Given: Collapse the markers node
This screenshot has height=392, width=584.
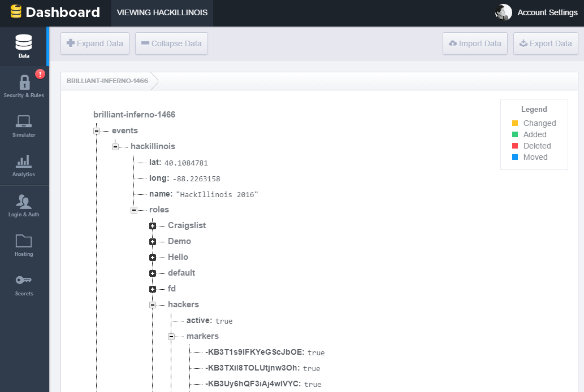Looking at the screenshot, I should coord(171,337).
